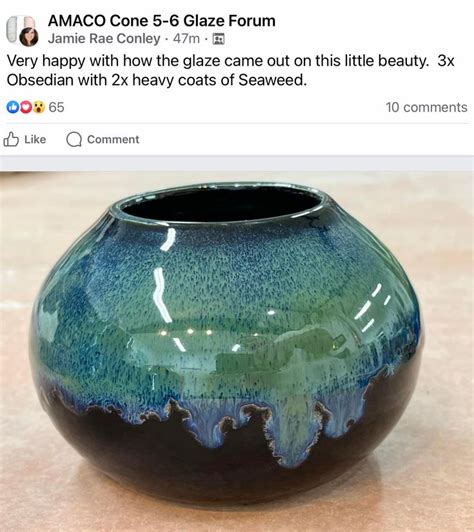This screenshot has width=474, height=532.
Task: Open the AMACO Cone 5-6 Glaze Forum group
Action: pyautogui.click(x=161, y=21)
